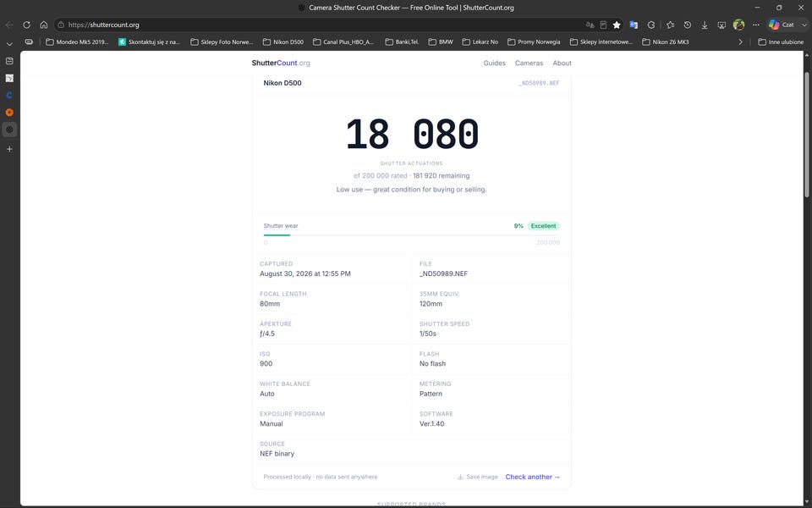
Task: Open the Cameras nav item
Action: 529,63
